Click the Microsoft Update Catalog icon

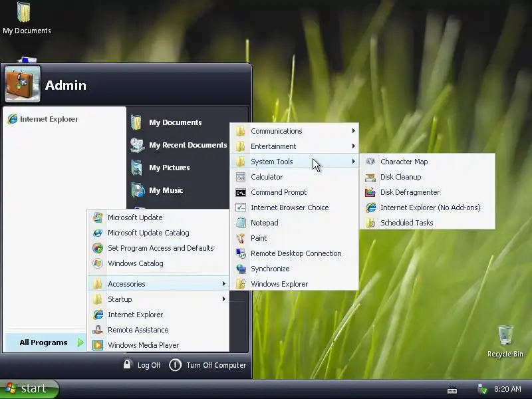(x=98, y=233)
